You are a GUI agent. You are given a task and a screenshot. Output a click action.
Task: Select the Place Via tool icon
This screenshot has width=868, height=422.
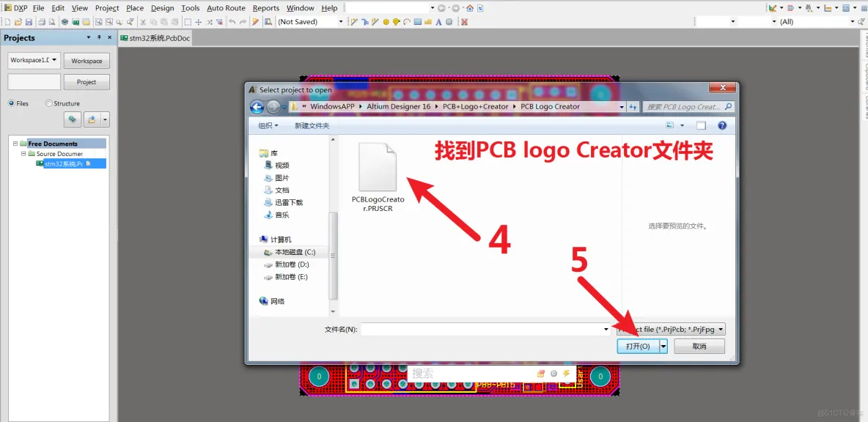point(397,21)
